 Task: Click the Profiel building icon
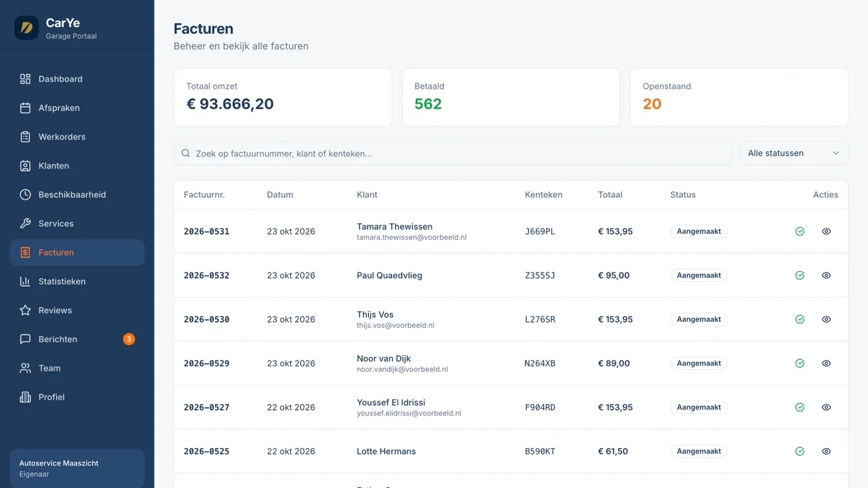tap(25, 397)
